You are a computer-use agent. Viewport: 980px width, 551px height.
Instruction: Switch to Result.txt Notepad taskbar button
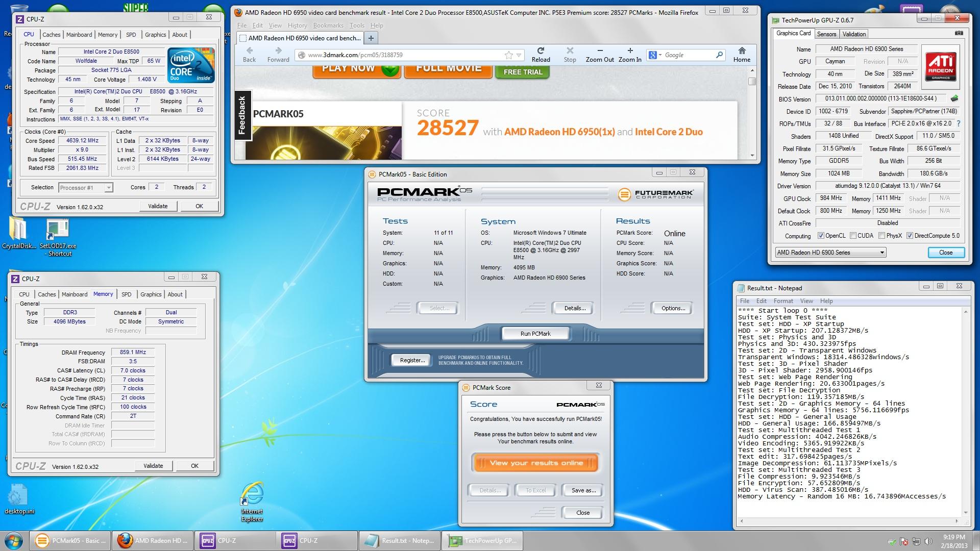click(399, 541)
